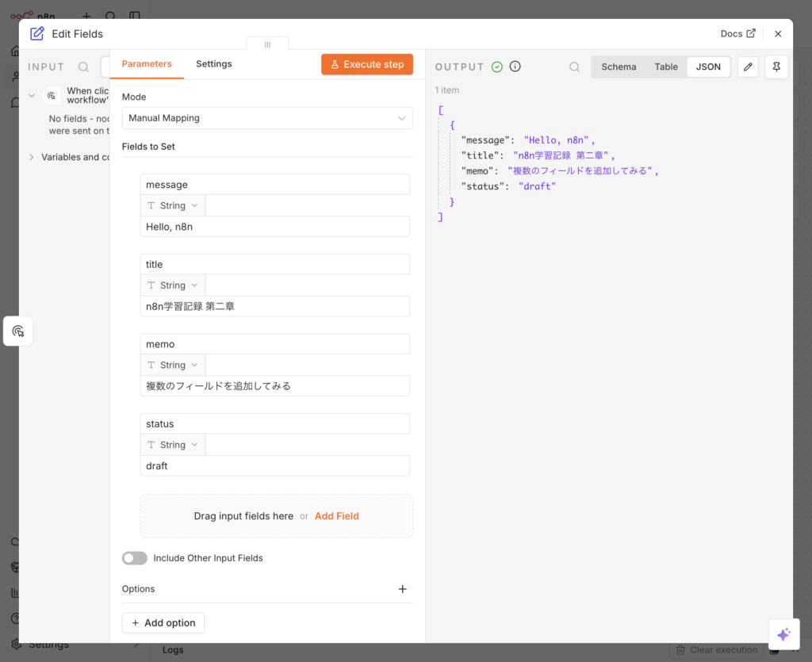Open the Docs external link
Viewport: 812px width, 662px height.
tap(738, 33)
